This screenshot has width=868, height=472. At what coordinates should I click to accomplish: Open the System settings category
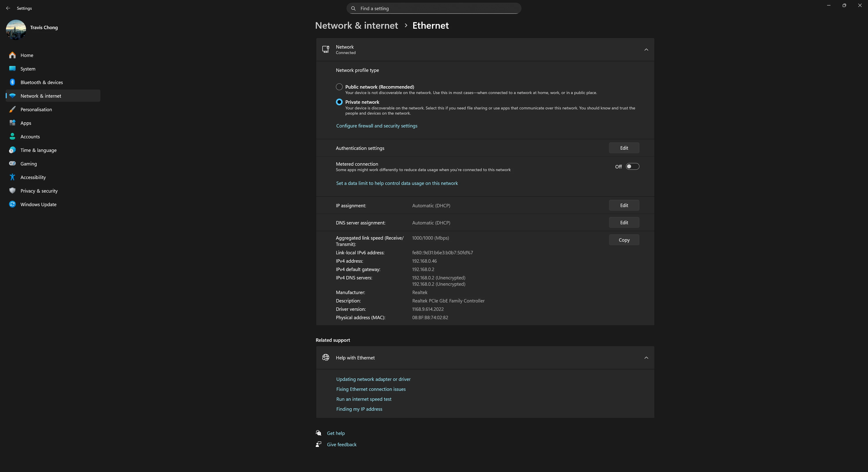[28, 69]
